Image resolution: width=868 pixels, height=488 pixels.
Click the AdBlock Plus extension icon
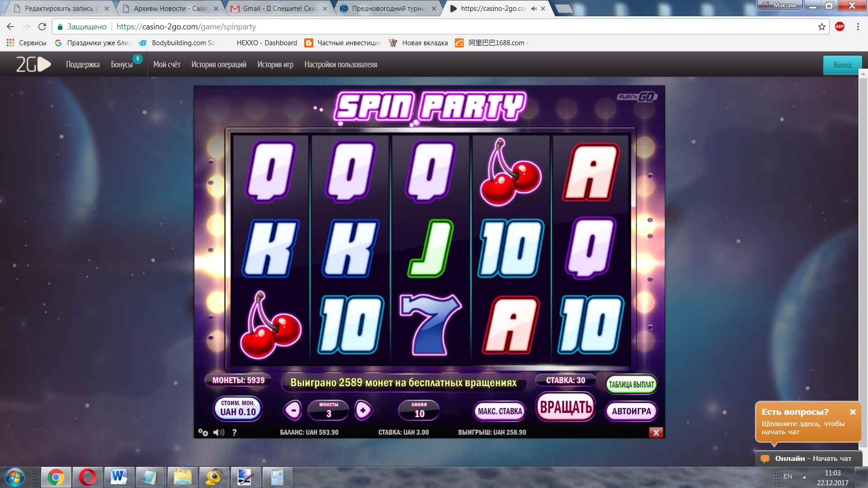(840, 27)
